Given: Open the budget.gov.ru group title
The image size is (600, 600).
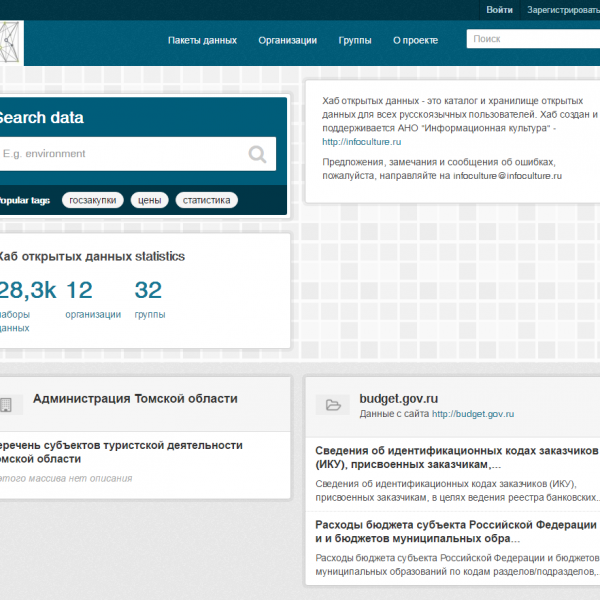Looking at the screenshot, I should tap(398, 399).
